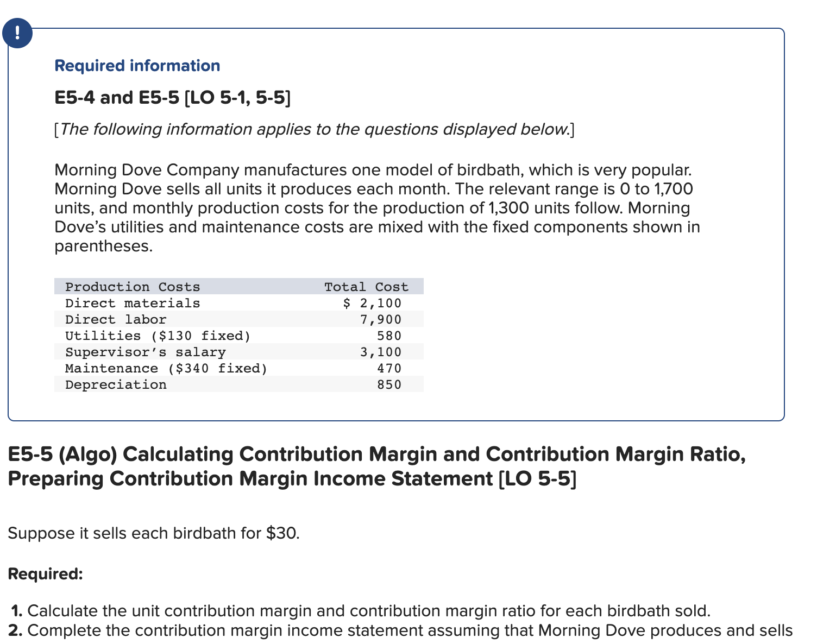Viewport: 817px width, 644px height.
Task: Click the Direct materials row
Action: [133, 303]
